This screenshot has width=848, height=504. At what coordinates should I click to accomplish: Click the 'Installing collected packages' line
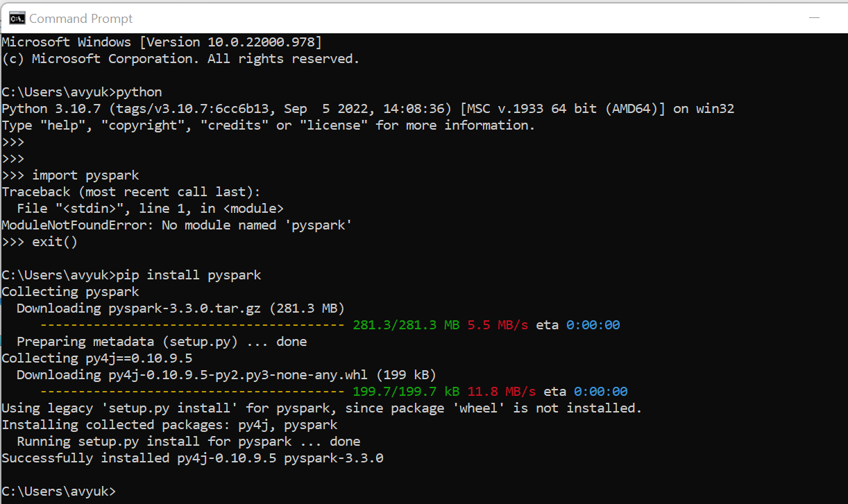[x=169, y=425]
